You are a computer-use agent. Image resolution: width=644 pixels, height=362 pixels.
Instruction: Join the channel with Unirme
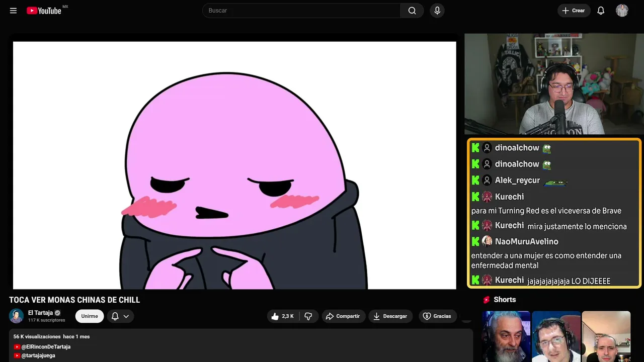pos(90,316)
